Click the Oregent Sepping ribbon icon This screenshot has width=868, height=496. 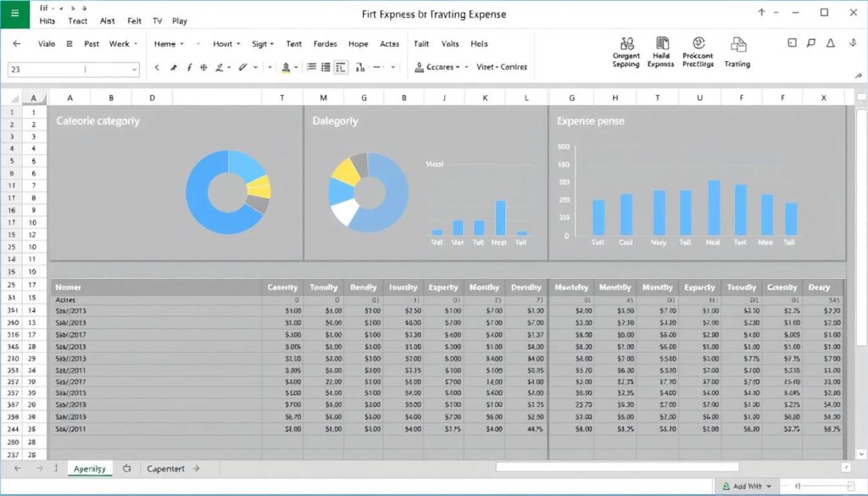[x=625, y=51]
